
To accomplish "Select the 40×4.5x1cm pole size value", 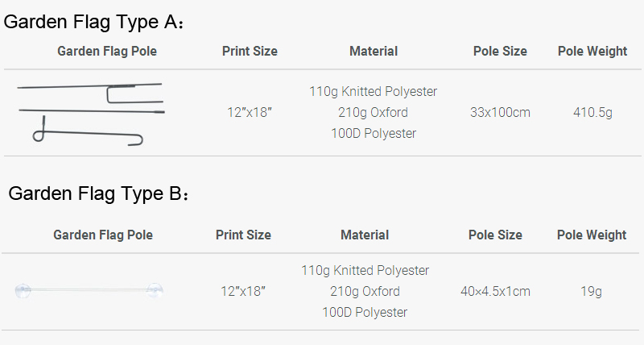I will (495, 291).
